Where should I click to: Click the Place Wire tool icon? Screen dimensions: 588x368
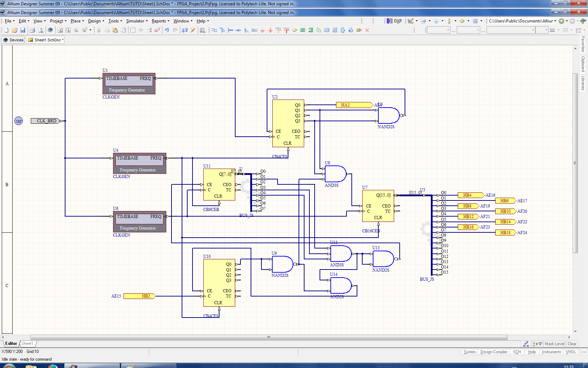click(x=214, y=30)
